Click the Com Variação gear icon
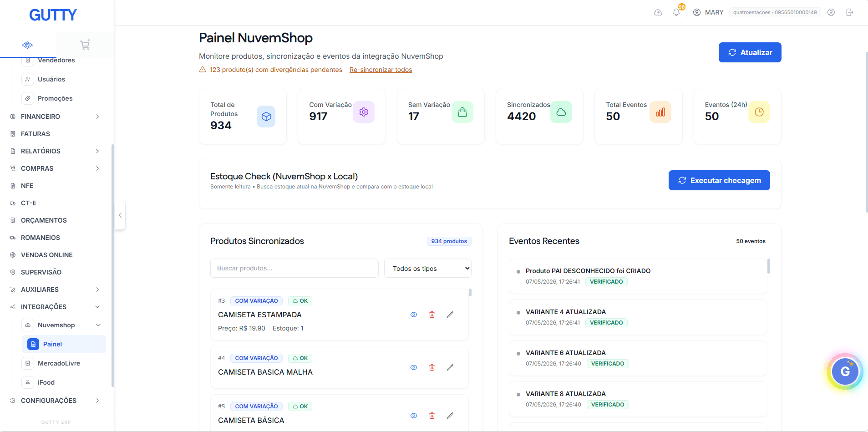 point(364,112)
